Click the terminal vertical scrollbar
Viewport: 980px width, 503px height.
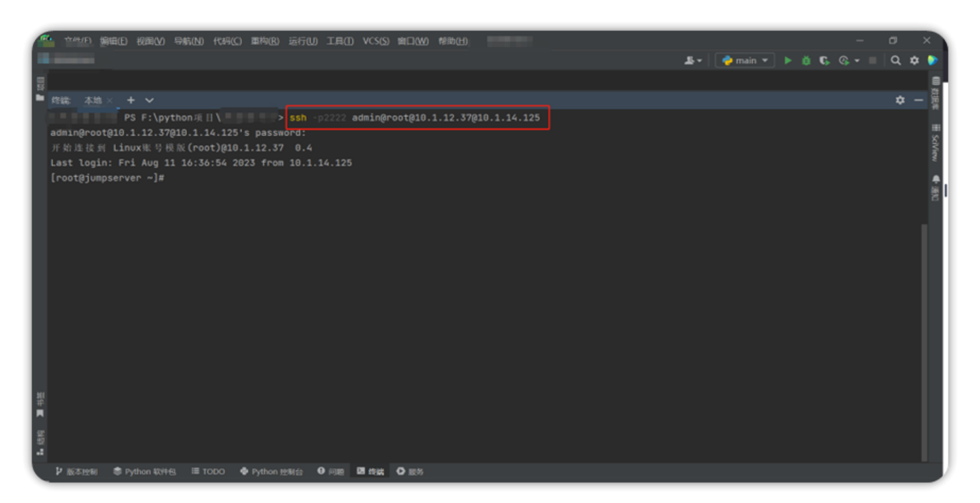pos(924,342)
